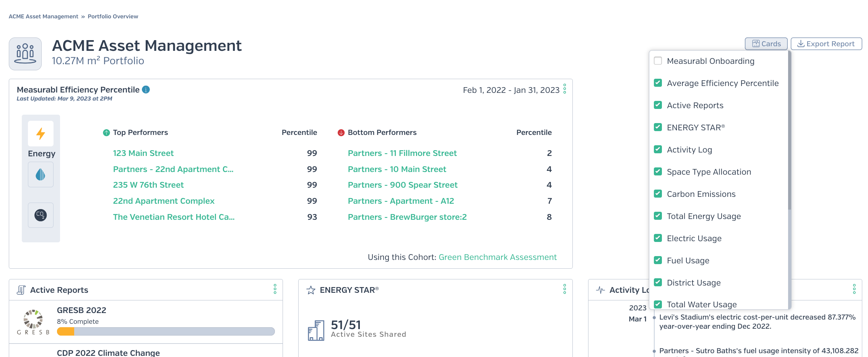The height and width of the screenshot is (357, 868).
Task: Uncheck Space Type Allocation checkbox
Action: [658, 172]
